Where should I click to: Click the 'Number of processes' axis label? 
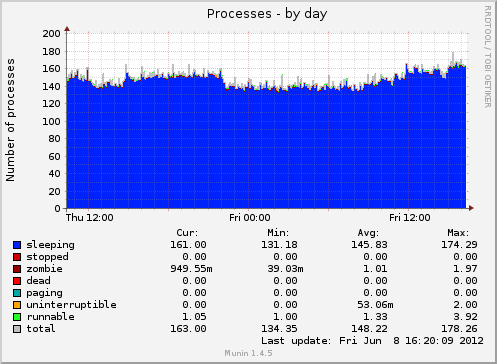pos(10,120)
